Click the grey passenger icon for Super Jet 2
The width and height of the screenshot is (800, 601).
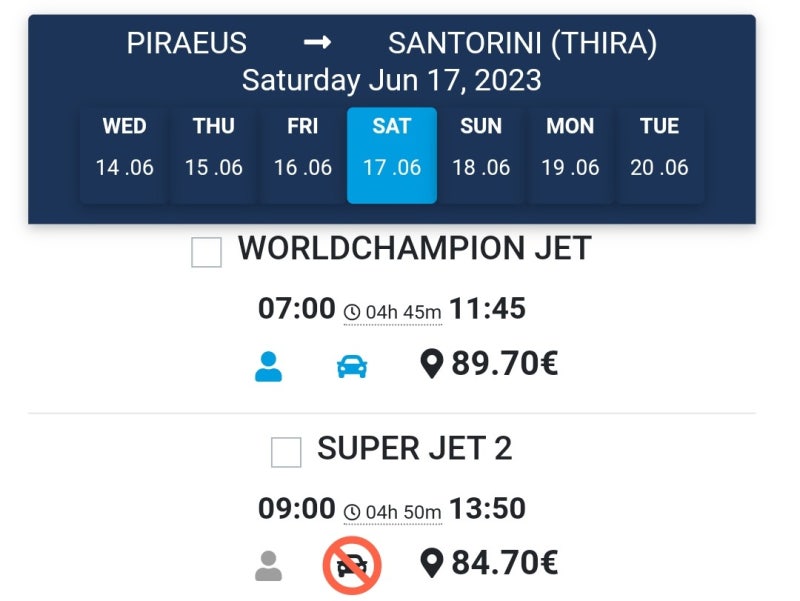[268, 566]
